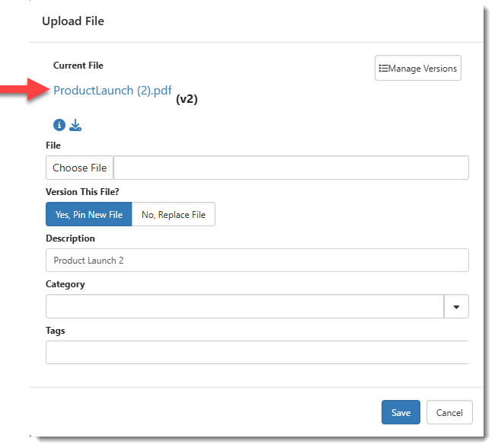Click the blue info icon under filename

(59, 125)
